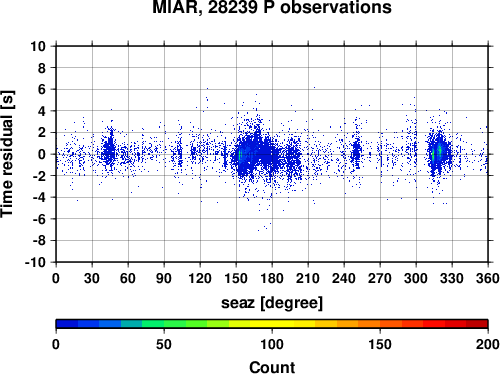Click the 'seaz [degree]' x-axis label
This screenshot has height=374, width=500.
pos(272,303)
